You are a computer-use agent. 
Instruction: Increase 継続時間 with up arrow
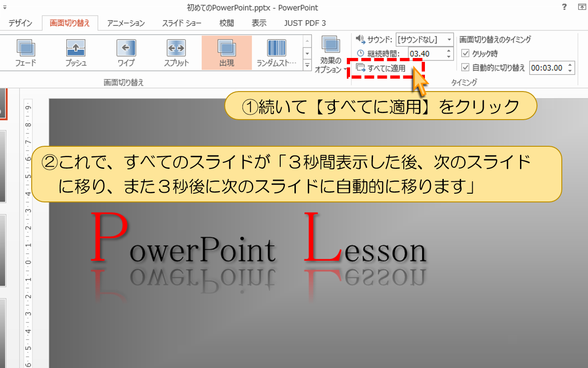(449, 51)
